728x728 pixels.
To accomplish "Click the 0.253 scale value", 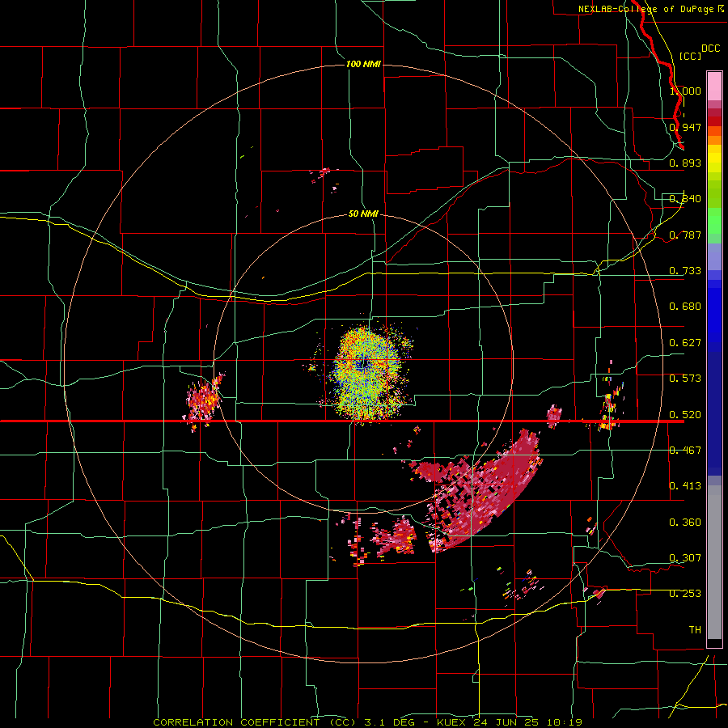I will 685,594.
